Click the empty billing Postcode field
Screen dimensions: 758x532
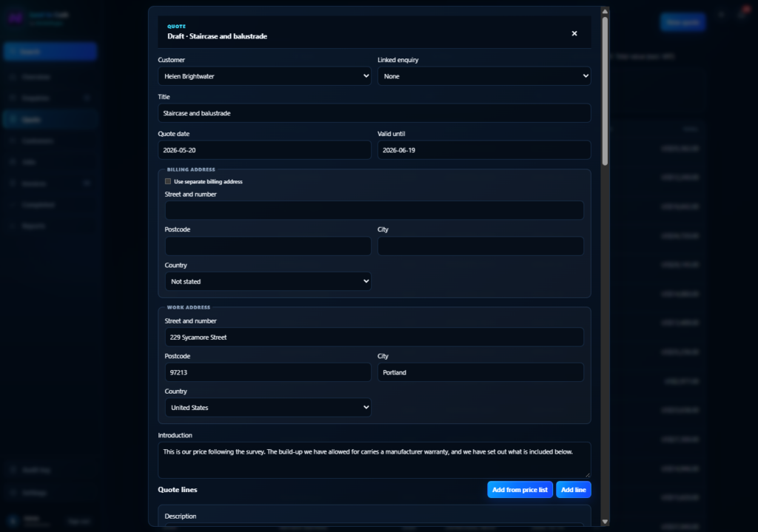coord(268,246)
